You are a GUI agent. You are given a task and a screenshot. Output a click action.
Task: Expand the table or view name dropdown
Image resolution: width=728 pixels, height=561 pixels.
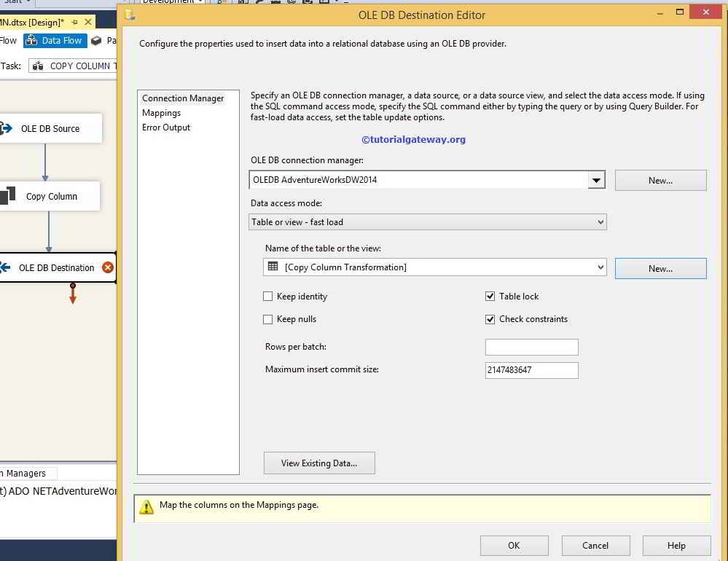(600, 267)
